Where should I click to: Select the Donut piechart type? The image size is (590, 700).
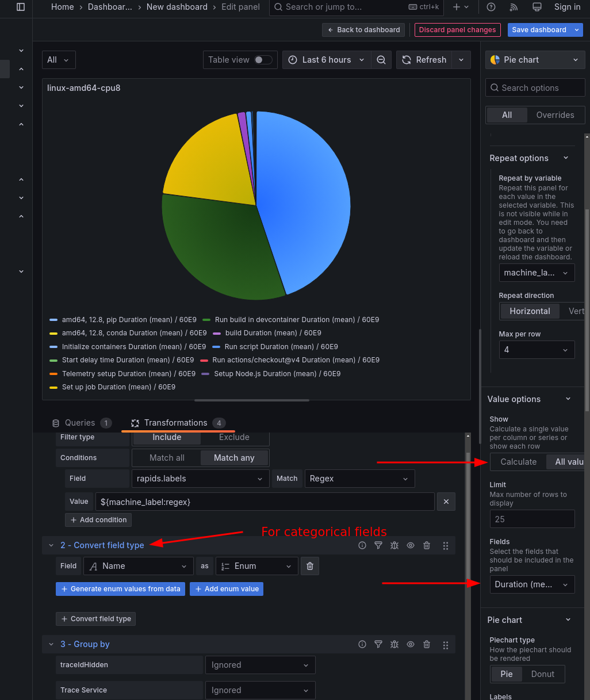click(x=542, y=674)
